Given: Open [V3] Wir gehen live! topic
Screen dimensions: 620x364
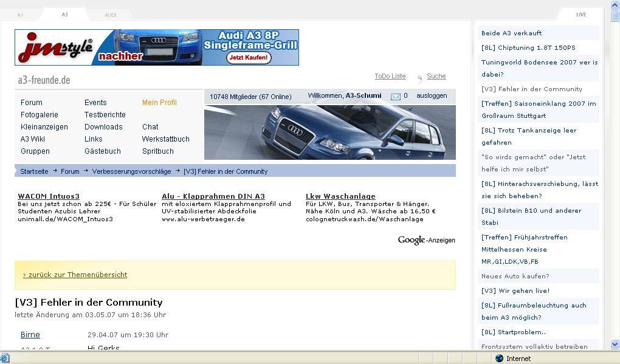Looking at the screenshot, I should coord(515,291).
